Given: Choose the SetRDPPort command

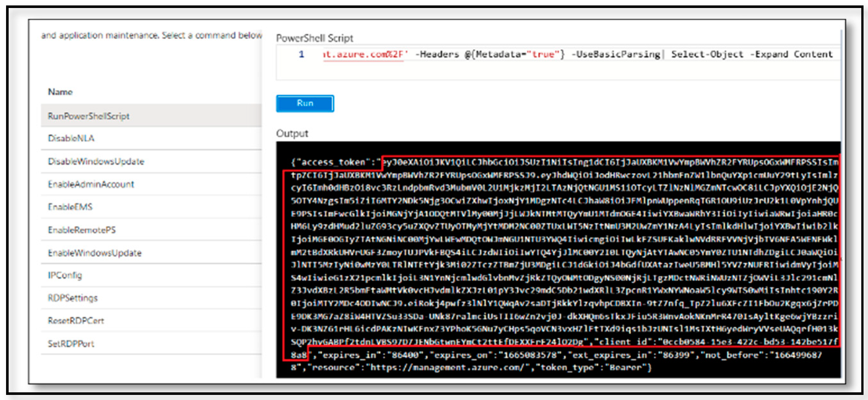Looking at the screenshot, I should 71,344.
